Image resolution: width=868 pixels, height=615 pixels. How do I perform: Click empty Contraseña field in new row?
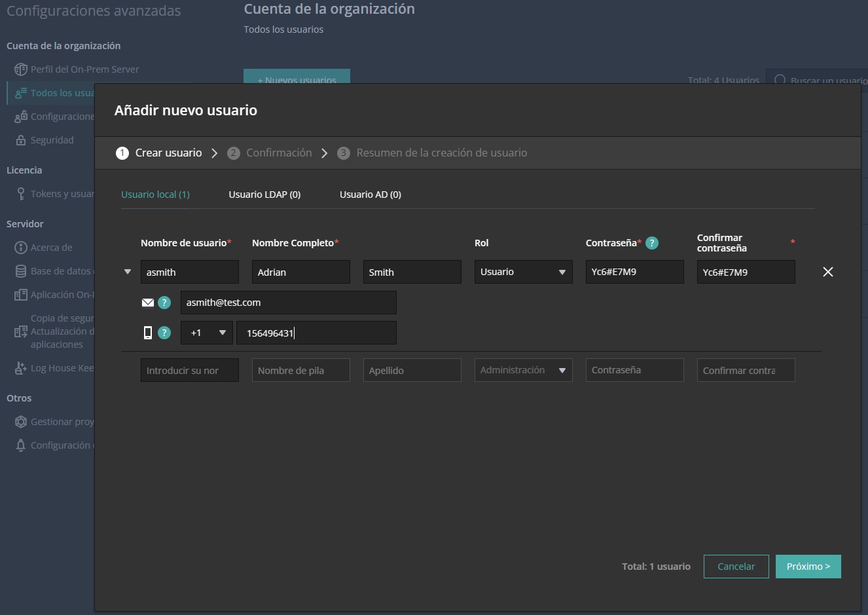[x=635, y=370]
